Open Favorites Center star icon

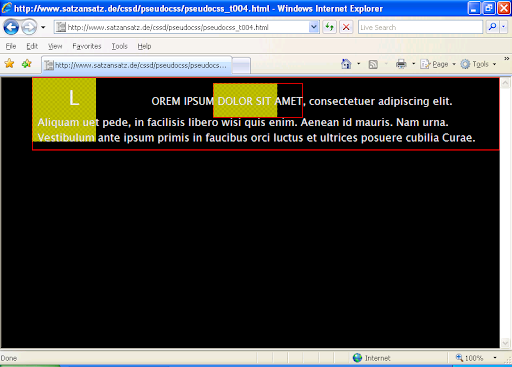pyautogui.click(x=9, y=63)
